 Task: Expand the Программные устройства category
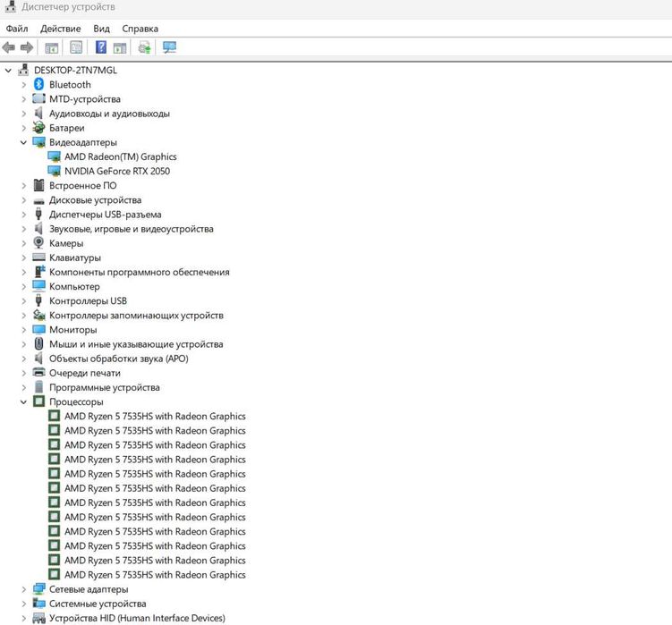click(23, 388)
